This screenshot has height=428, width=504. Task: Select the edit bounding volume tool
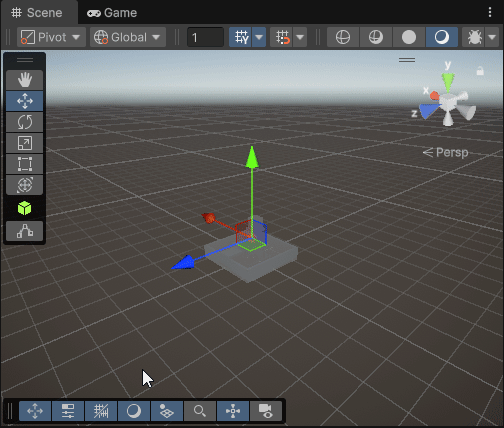click(x=25, y=231)
